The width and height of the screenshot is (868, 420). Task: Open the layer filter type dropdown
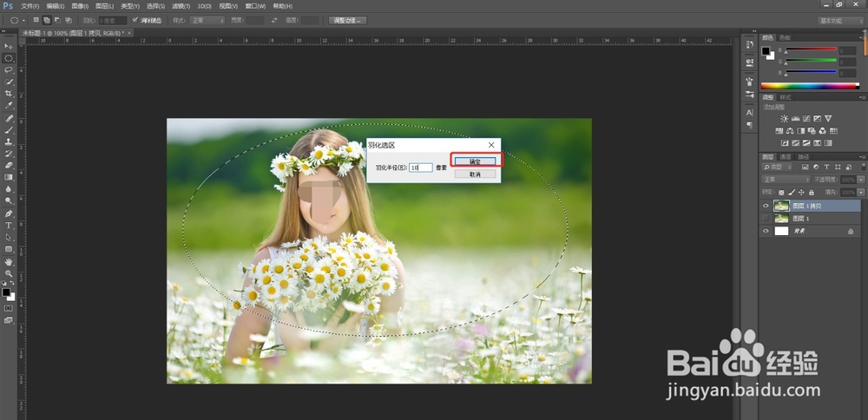(x=779, y=167)
